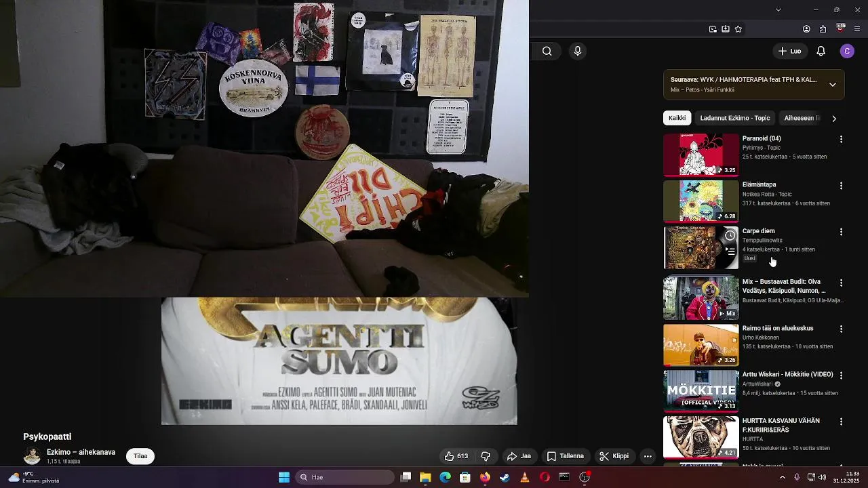Screen dimensions: 868x488
Task: Open options menu for Arttu Wiskari Mökkitie
Action: (x=841, y=375)
